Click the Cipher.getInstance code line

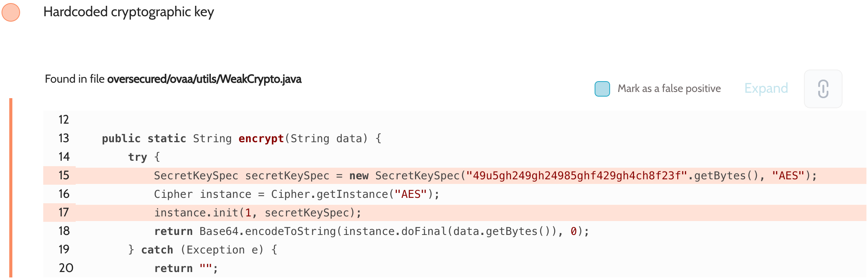tap(297, 194)
